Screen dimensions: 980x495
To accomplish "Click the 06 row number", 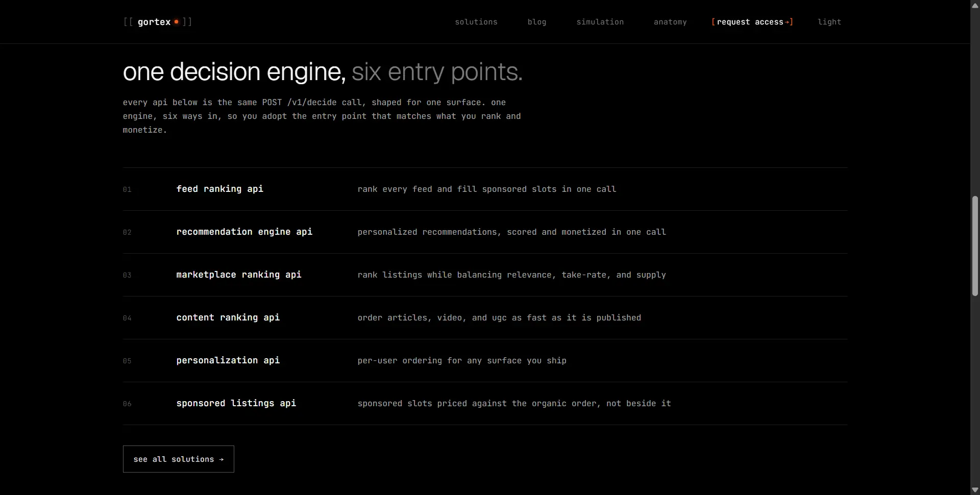I will coord(127,404).
